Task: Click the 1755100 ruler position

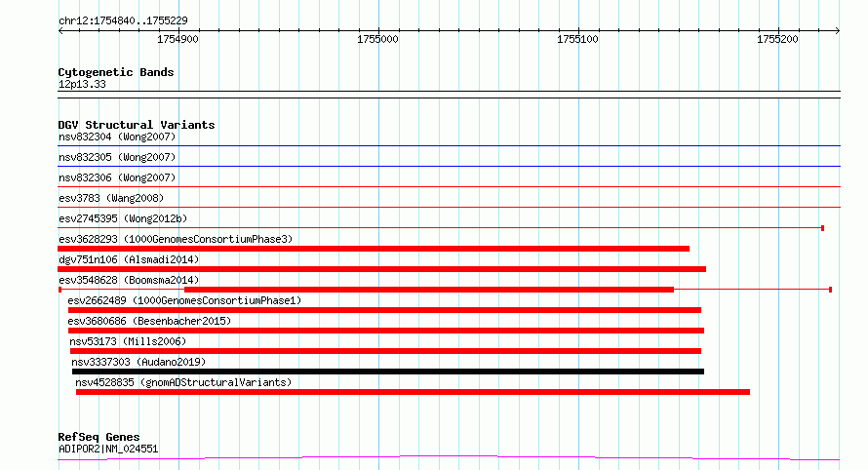Action: (x=577, y=39)
